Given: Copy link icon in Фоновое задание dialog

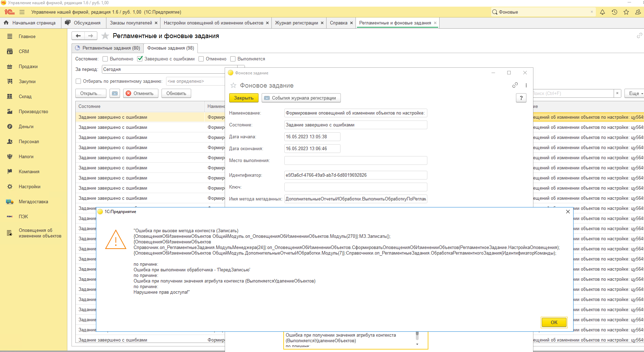Looking at the screenshot, I should tap(515, 85).
